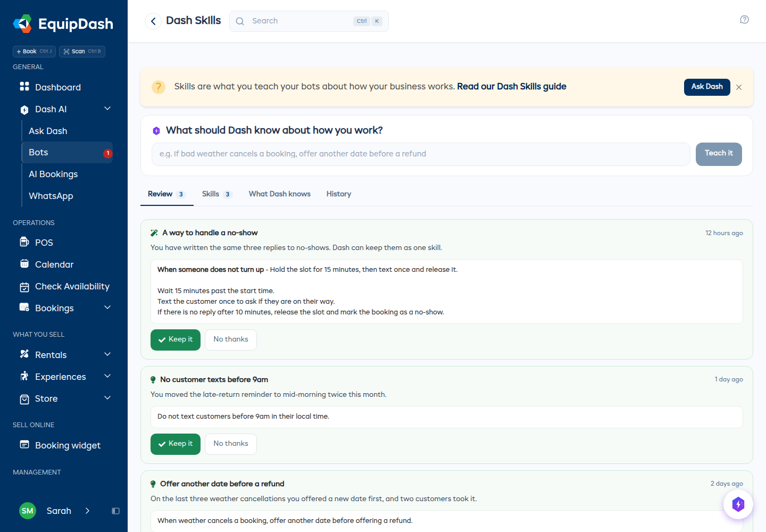Screen dimensions: 766x532
Task: Click the Bookings sidebar icon
Action: point(24,307)
